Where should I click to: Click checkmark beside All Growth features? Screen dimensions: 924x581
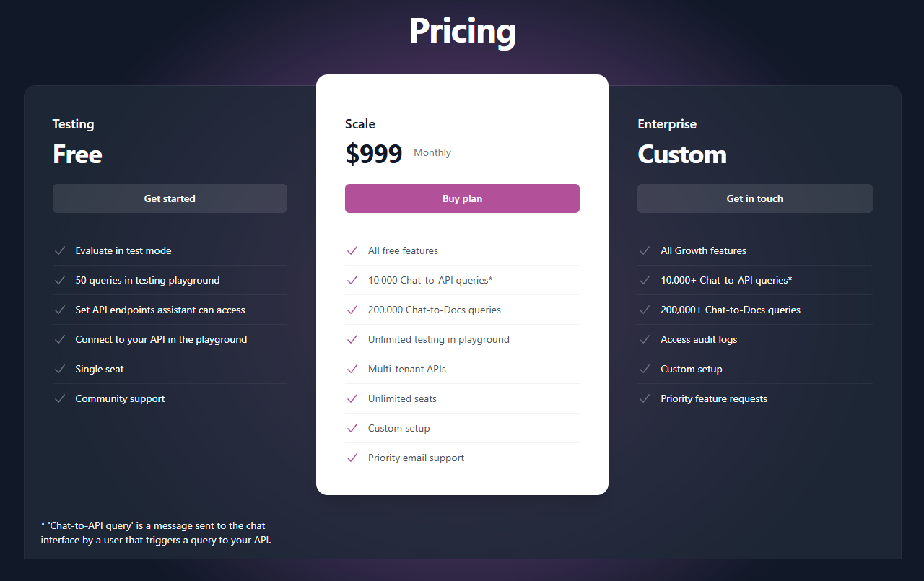(645, 250)
